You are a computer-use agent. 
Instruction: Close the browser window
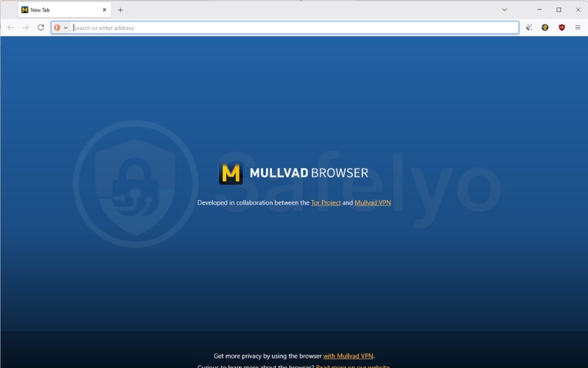578,10
